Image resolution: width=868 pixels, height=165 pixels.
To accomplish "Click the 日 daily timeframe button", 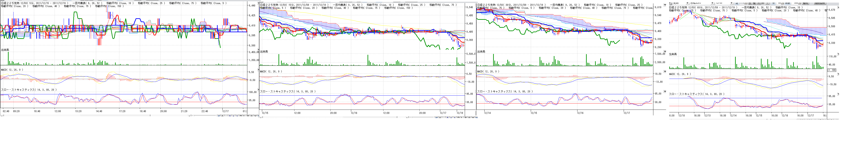I will tap(750, 3).
